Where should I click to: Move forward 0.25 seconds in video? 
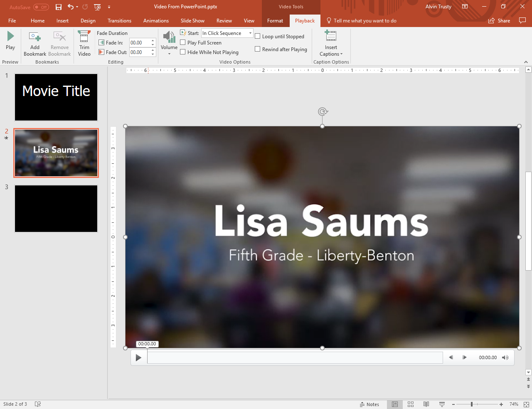(464, 357)
